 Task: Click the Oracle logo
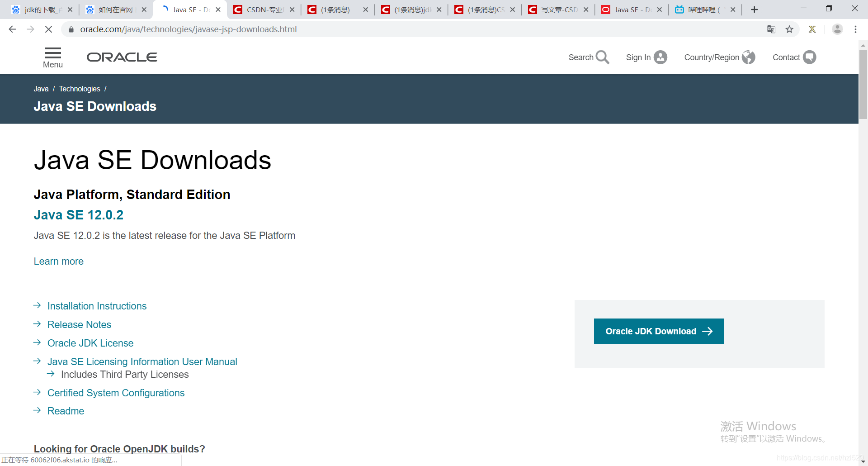coord(122,57)
